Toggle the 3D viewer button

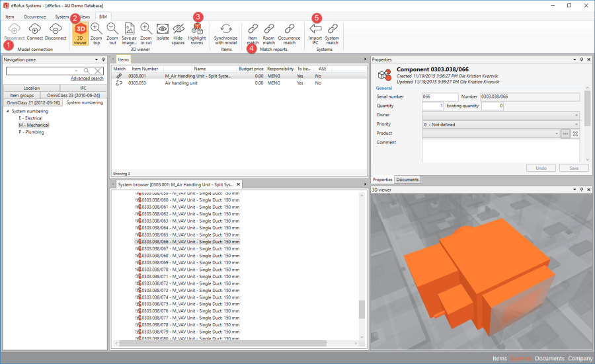pyautogui.click(x=81, y=30)
